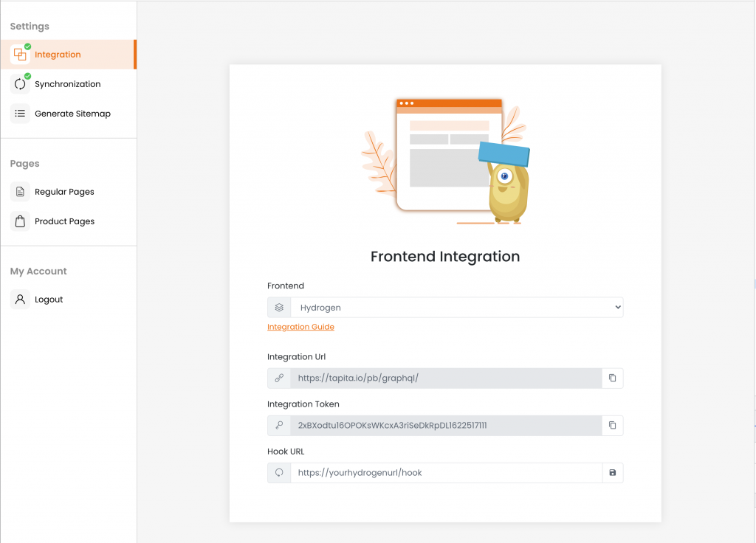Image resolution: width=756 pixels, height=543 pixels.
Task: Click the Integration sidebar icon
Action: [x=20, y=55]
